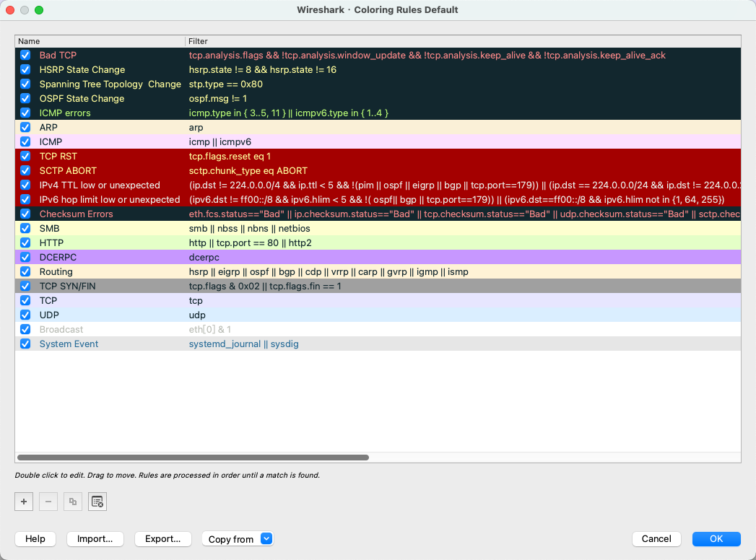Click the 'systemd_journal || sysdig' filter
This screenshot has height=560, width=756.
[244, 344]
